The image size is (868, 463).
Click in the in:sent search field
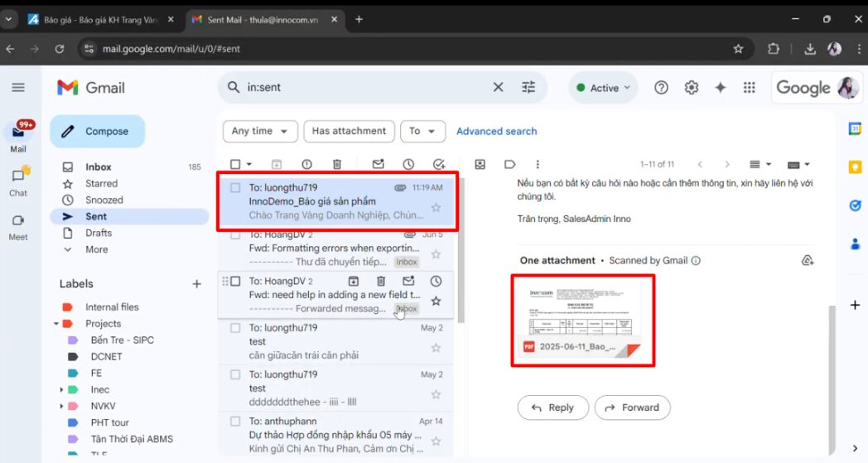point(365,87)
